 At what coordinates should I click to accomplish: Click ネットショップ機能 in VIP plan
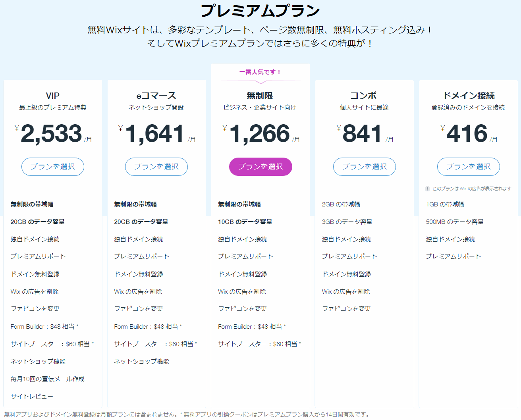click(x=38, y=362)
